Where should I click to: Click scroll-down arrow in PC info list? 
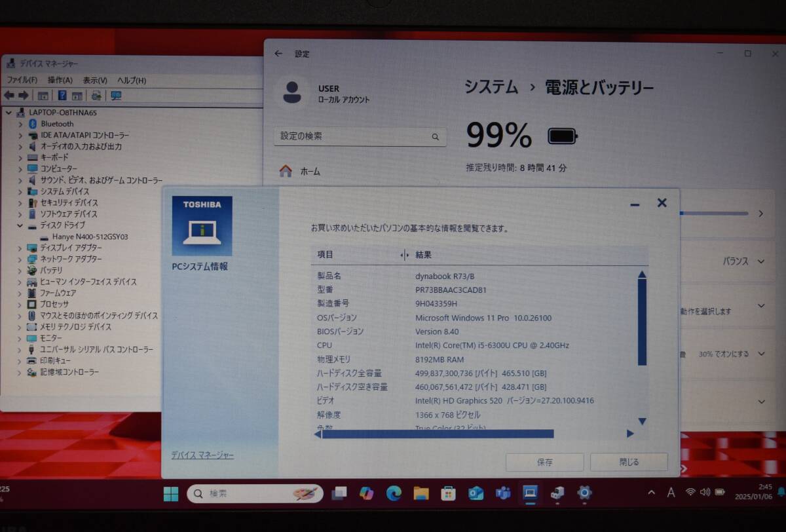pos(642,421)
